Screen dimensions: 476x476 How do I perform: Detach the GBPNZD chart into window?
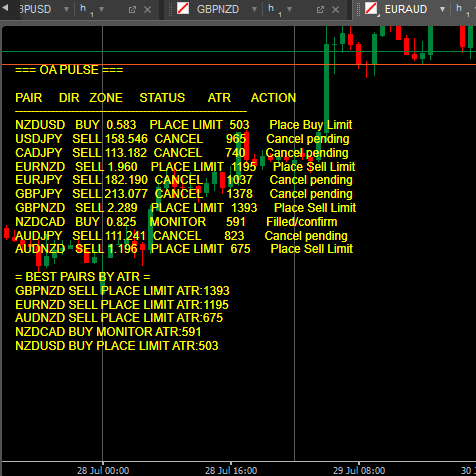click(320, 10)
